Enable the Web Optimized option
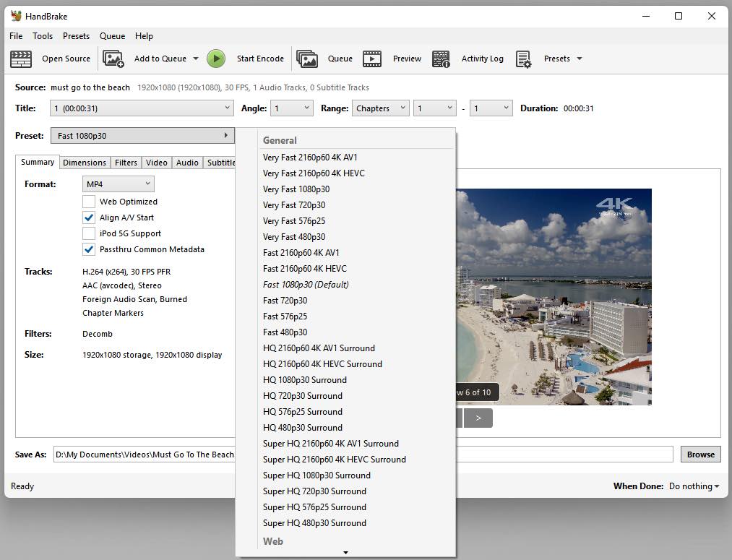The height and width of the screenshot is (560, 732). pyautogui.click(x=89, y=201)
